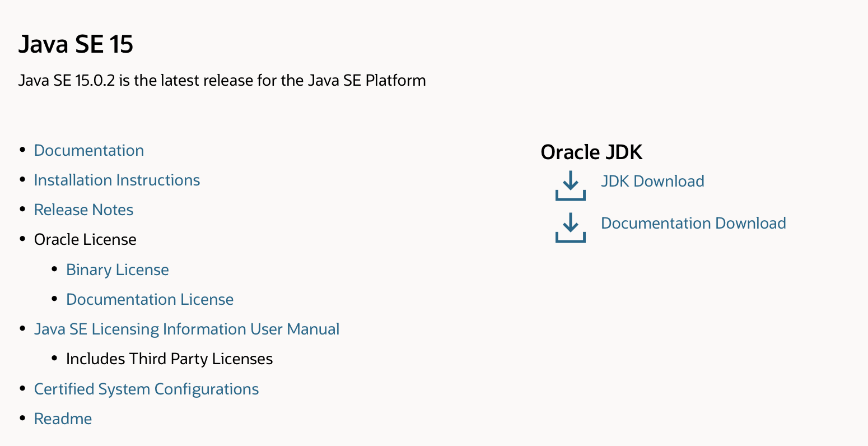868x446 pixels.
Task: Click the Includes Third Party Licenses text
Action: click(x=170, y=359)
